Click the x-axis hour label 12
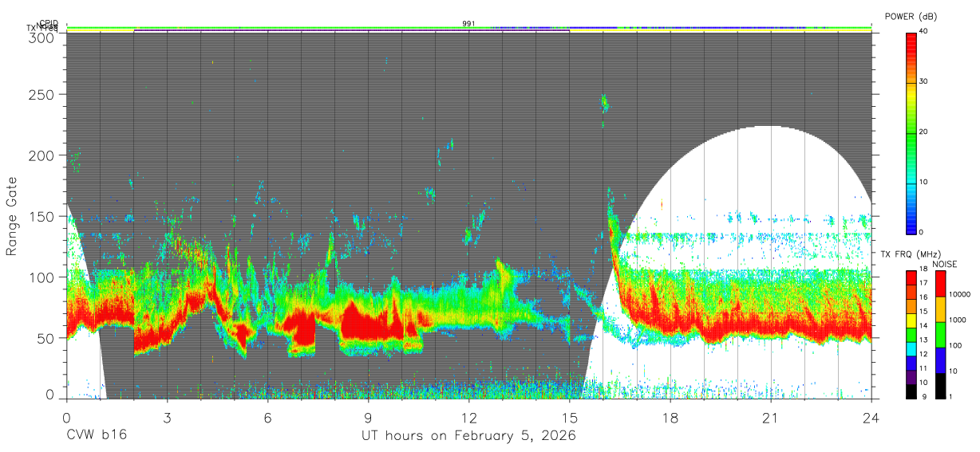The image size is (980, 452). pyautogui.click(x=469, y=417)
